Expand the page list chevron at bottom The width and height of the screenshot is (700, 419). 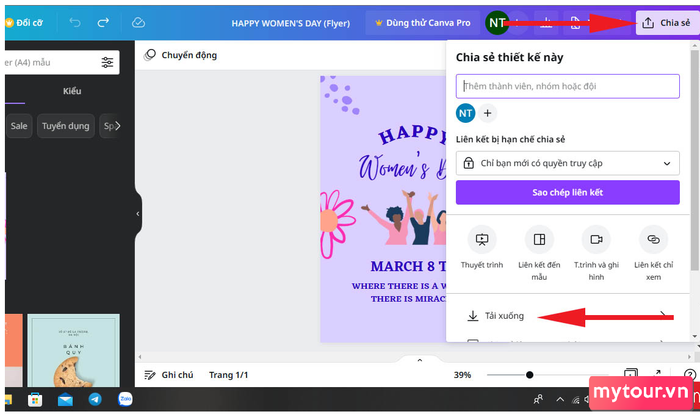(404, 359)
